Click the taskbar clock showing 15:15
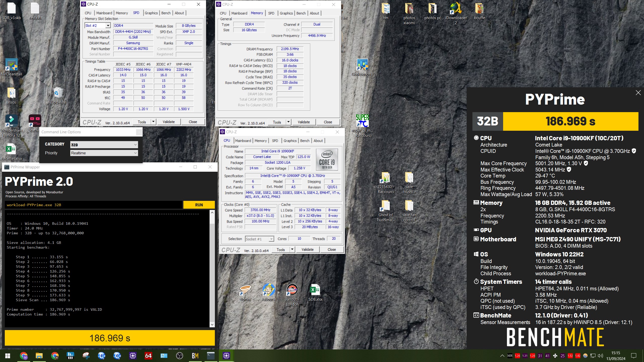 click(x=616, y=355)
